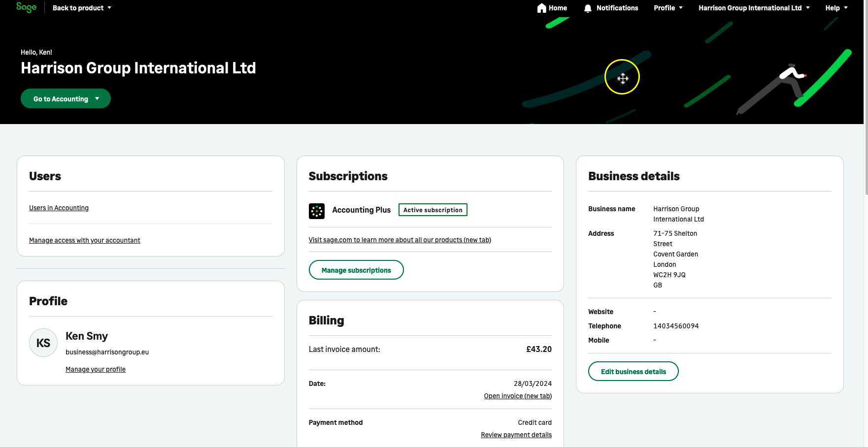
Task: Open Notifications
Action: point(611,8)
